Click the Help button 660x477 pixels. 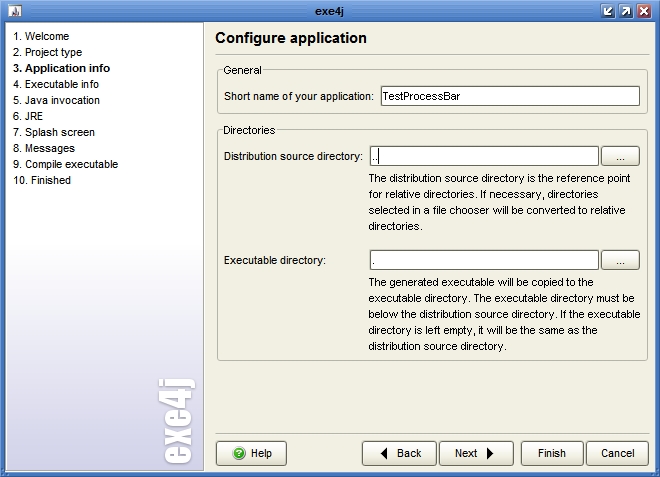click(251, 453)
